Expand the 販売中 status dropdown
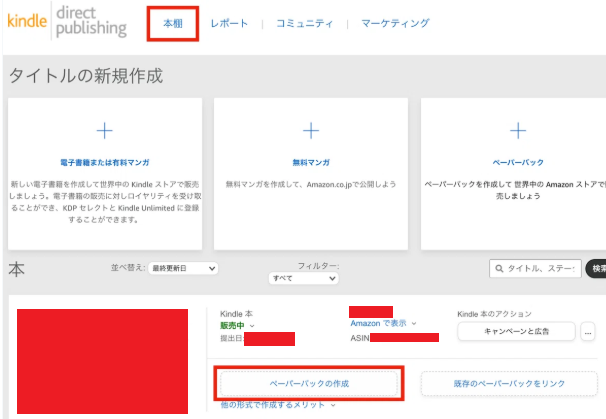The image size is (606, 419). [x=237, y=325]
